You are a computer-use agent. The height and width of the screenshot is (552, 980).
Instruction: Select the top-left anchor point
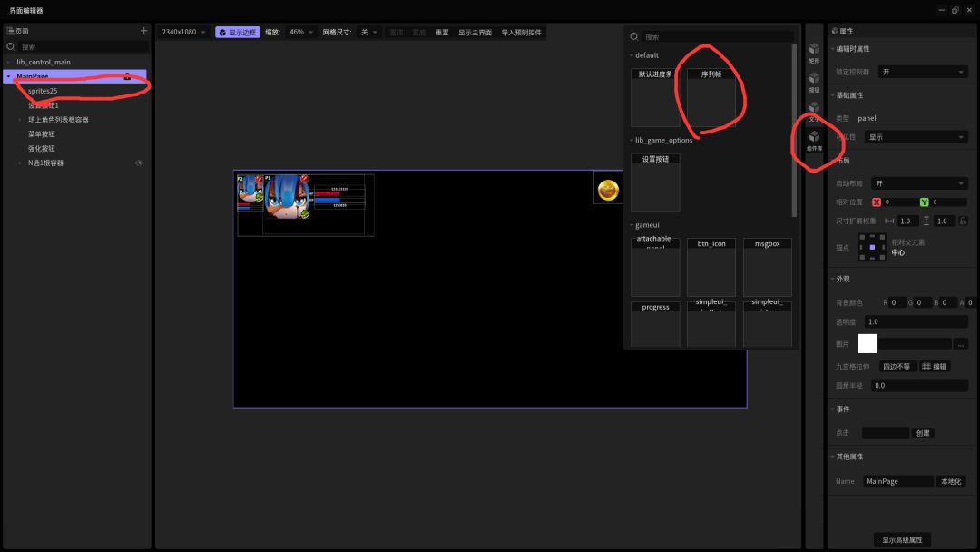[x=863, y=237]
